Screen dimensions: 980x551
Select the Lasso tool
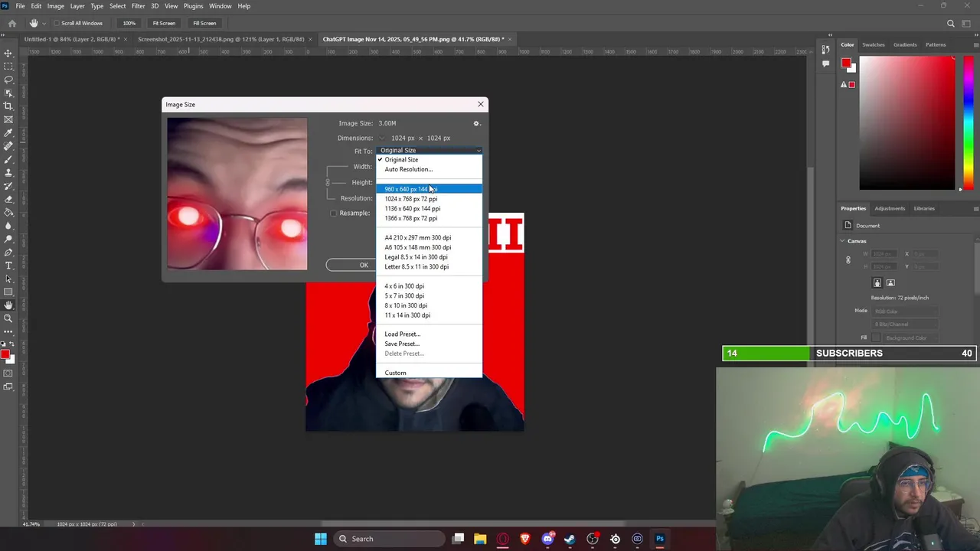pyautogui.click(x=8, y=80)
